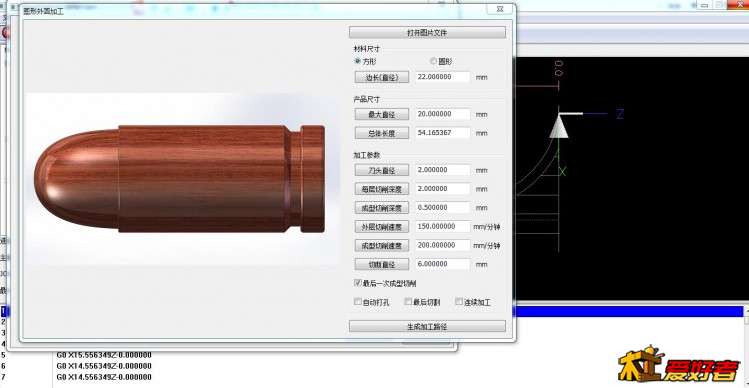The image size is (749, 388).
Task: Select the first G-code line G0 X14.556349Z-0.000000
Action: pos(104,366)
